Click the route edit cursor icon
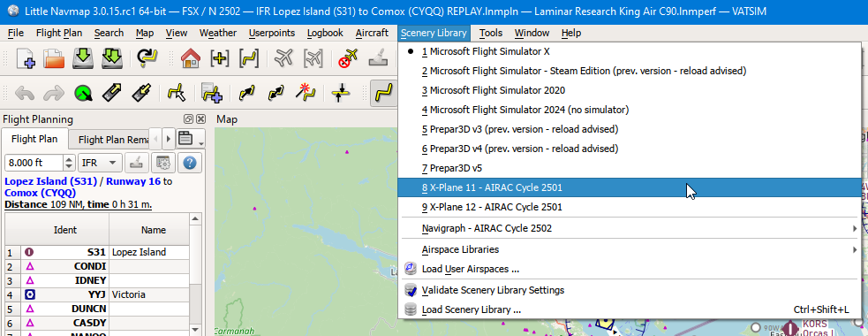 pyautogui.click(x=176, y=92)
